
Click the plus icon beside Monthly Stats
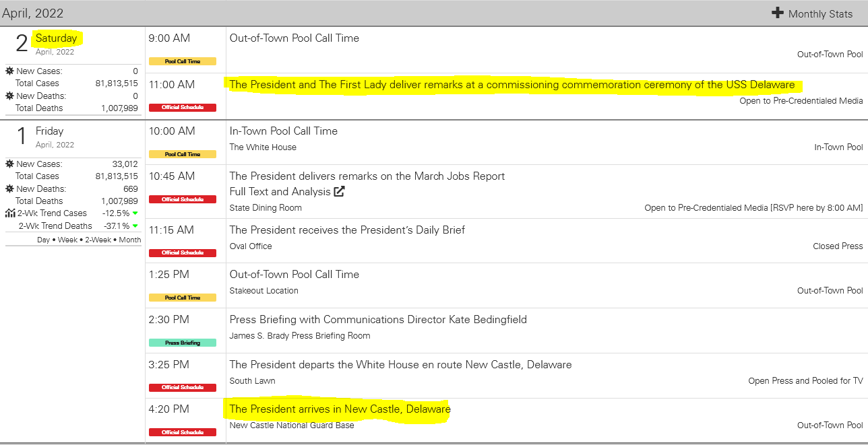point(777,13)
